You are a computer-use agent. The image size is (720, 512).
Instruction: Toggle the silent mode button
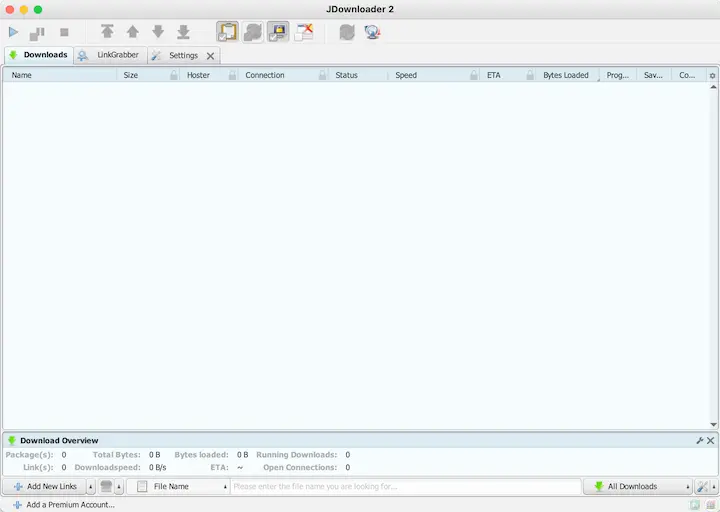point(278,32)
